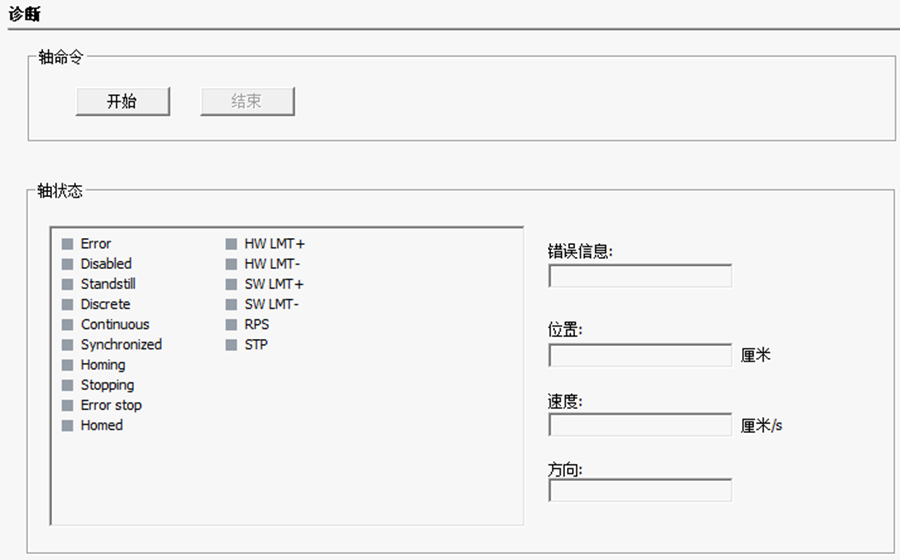Image resolution: width=900 pixels, height=560 pixels.
Task: Click the SW LMT+ indicator square
Action: [231, 284]
